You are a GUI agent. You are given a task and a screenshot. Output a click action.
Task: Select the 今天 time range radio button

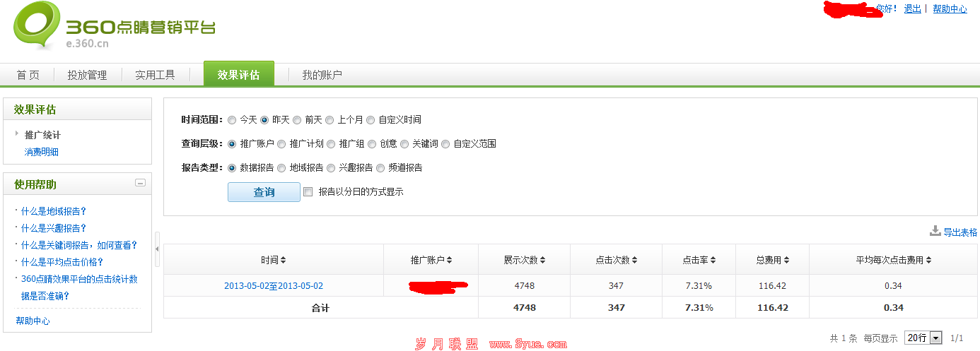click(x=231, y=120)
